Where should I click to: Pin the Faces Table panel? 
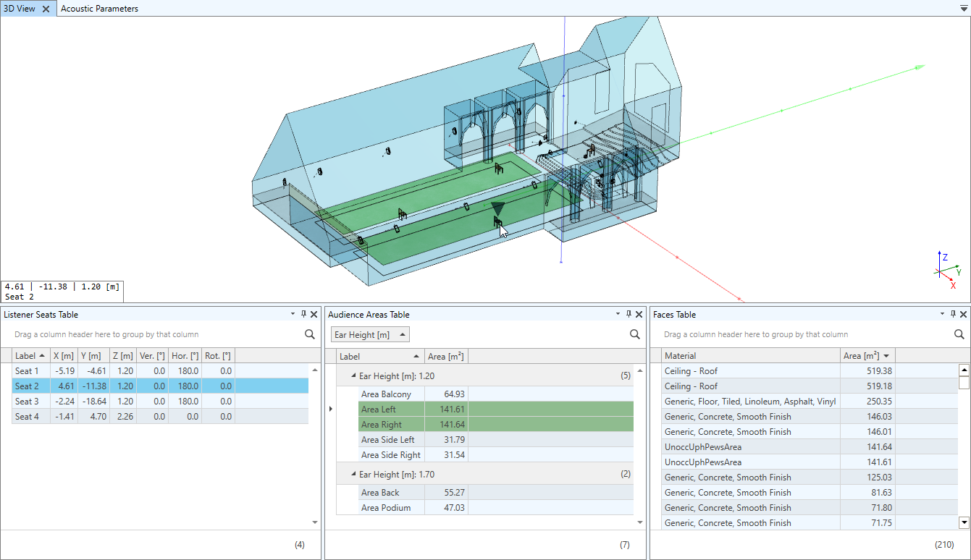[x=953, y=314]
